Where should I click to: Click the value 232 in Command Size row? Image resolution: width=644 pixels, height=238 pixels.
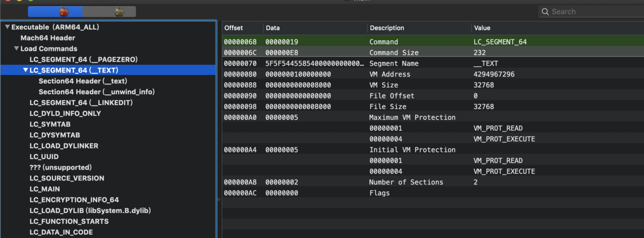click(x=479, y=52)
